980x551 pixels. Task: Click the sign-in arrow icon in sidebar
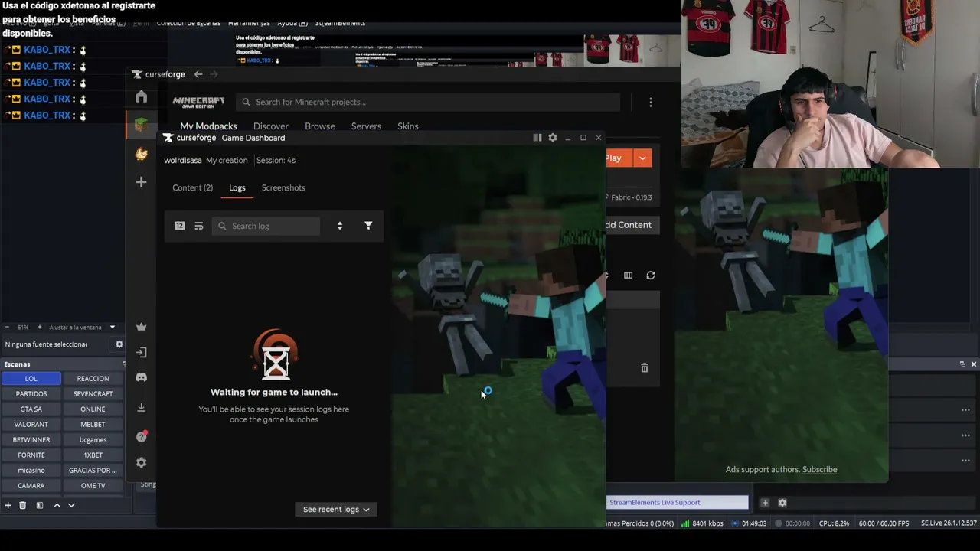(141, 352)
